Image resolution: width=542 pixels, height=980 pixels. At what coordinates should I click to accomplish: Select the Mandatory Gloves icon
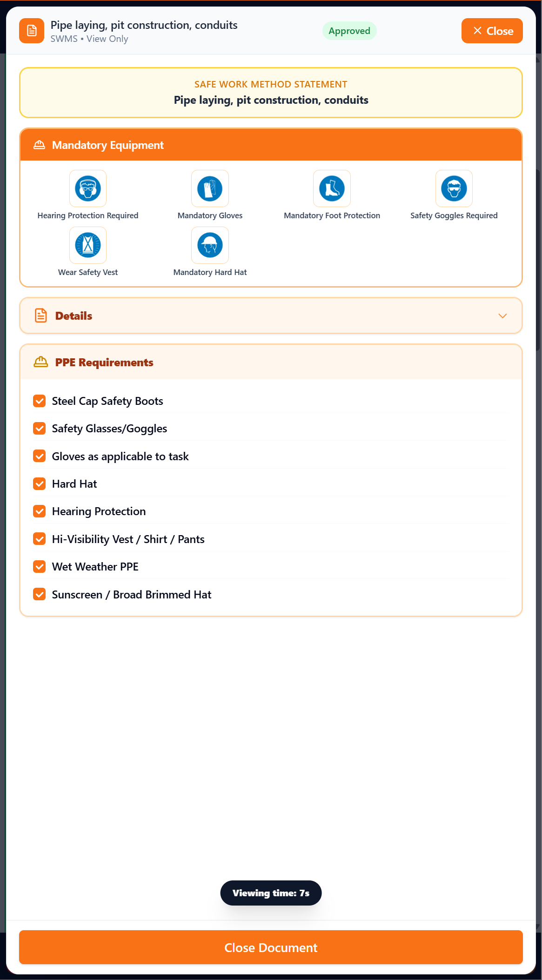(x=210, y=188)
